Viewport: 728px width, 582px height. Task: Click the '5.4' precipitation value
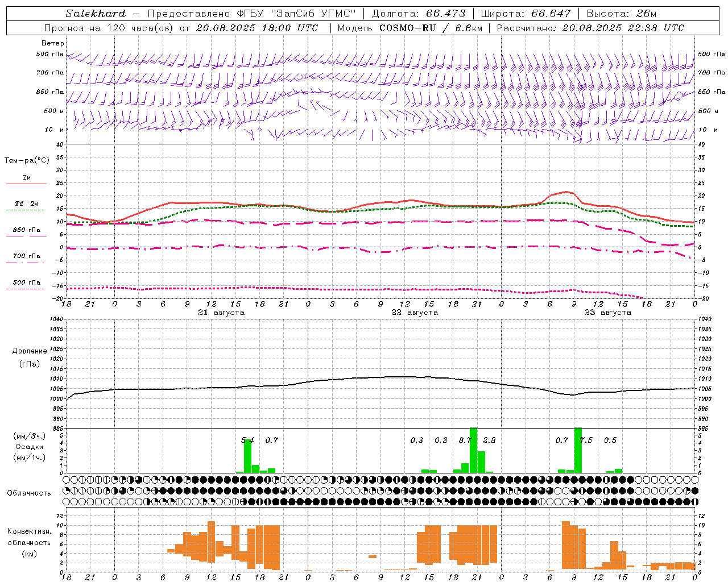247,440
